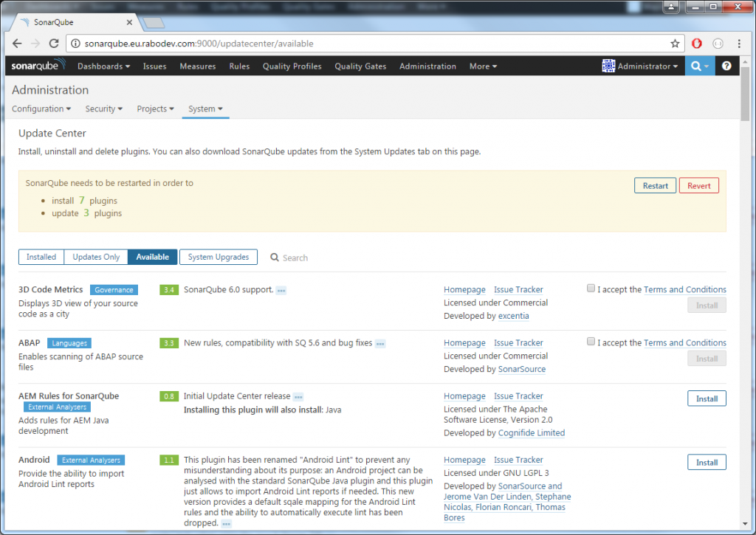Switch to the Installed plugins tab
This screenshot has height=535, width=756.
pos(41,257)
